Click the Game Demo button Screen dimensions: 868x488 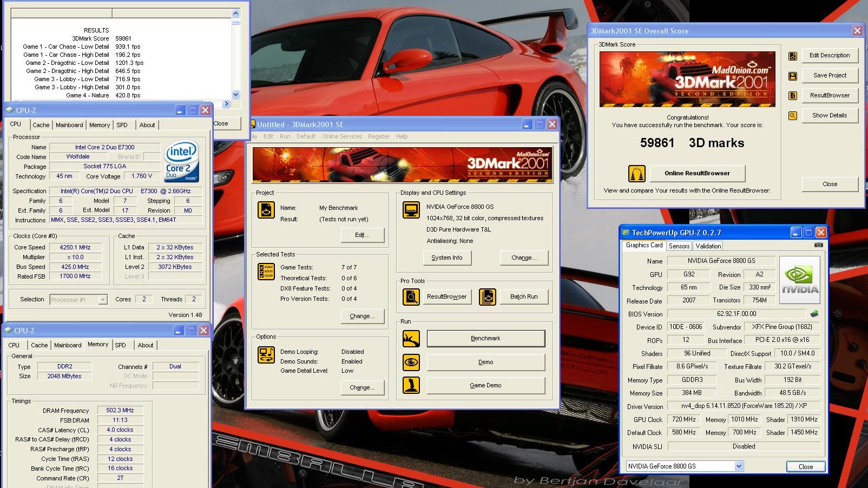485,385
